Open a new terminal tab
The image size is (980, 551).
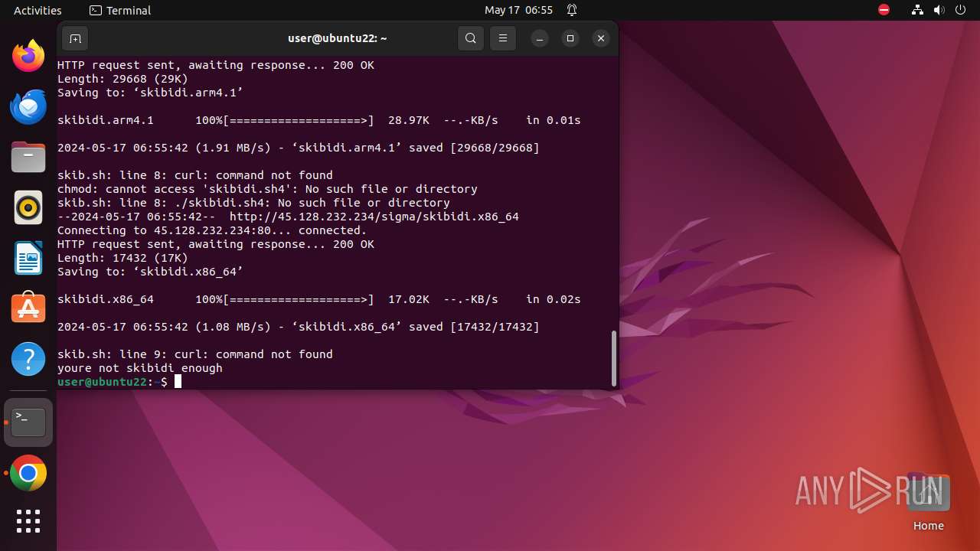(x=75, y=38)
